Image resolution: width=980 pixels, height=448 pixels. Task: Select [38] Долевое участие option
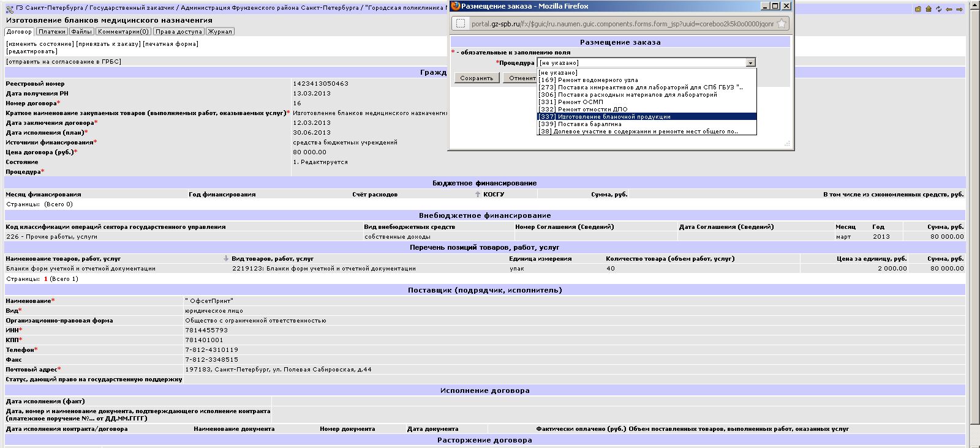point(647,132)
